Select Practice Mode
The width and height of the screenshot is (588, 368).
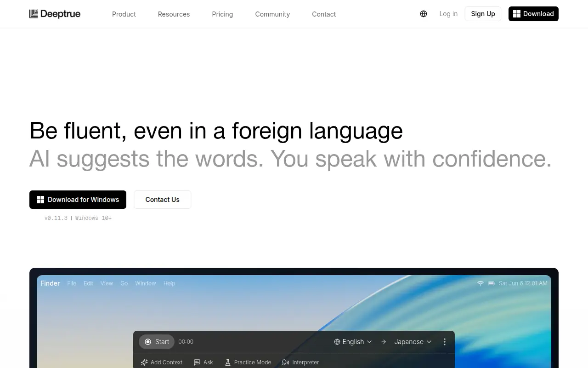(x=248, y=362)
